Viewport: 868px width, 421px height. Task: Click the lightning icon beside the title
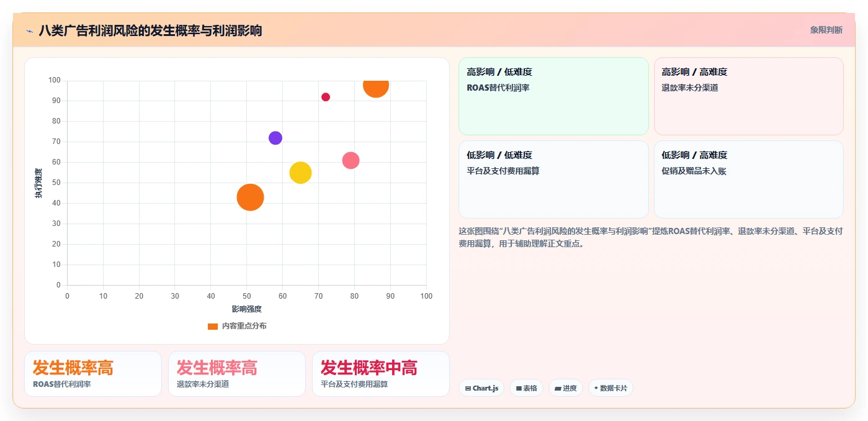click(29, 30)
